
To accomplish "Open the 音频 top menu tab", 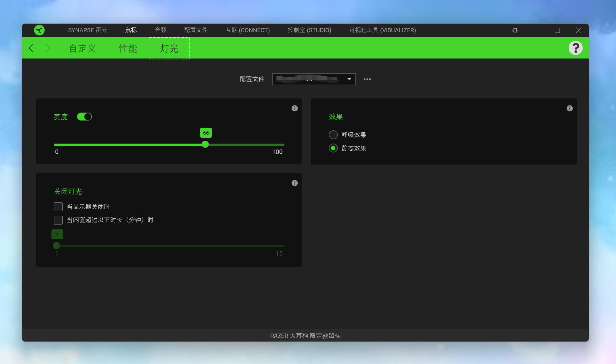I will (160, 30).
